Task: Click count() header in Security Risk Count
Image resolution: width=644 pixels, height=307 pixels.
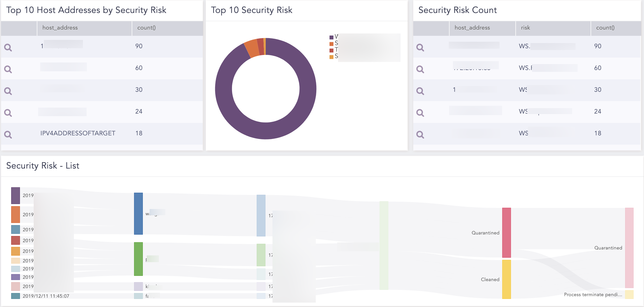Action: click(605, 28)
